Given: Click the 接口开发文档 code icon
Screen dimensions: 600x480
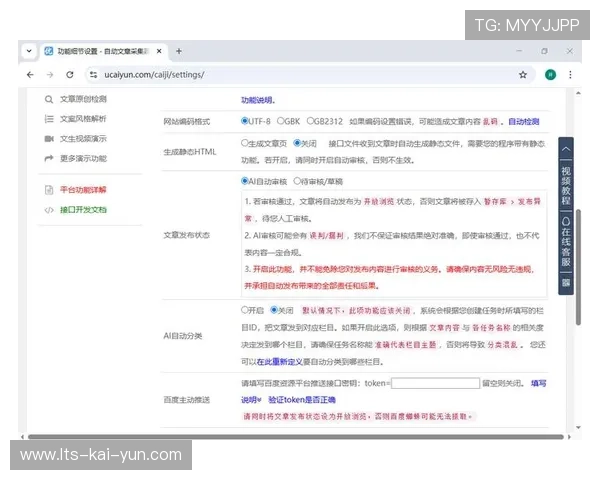Looking at the screenshot, I should point(49,210).
